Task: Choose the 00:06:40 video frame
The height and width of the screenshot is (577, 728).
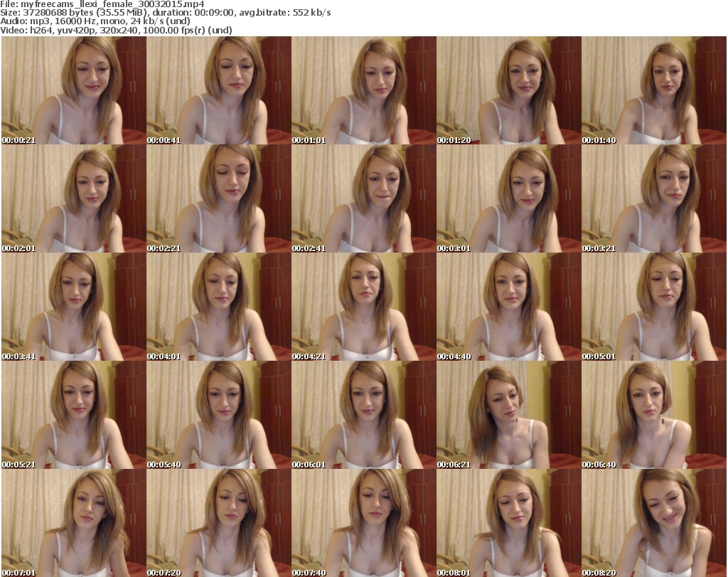Action: click(x=654, y=415)
